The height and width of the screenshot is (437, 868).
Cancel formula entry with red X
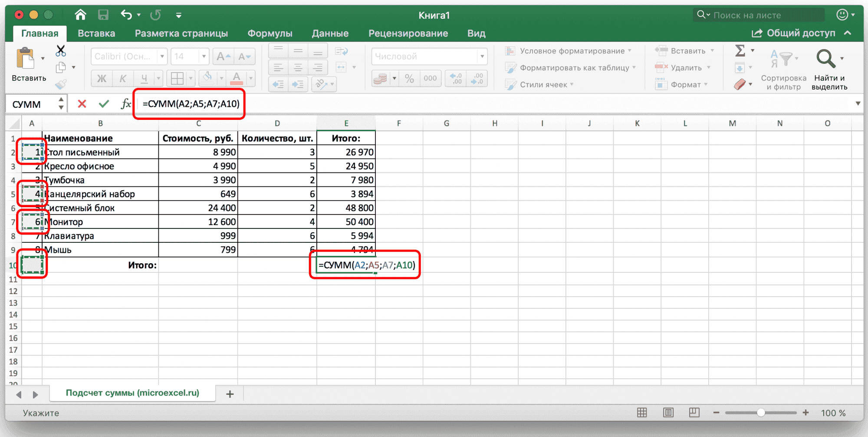coord(82,104)
